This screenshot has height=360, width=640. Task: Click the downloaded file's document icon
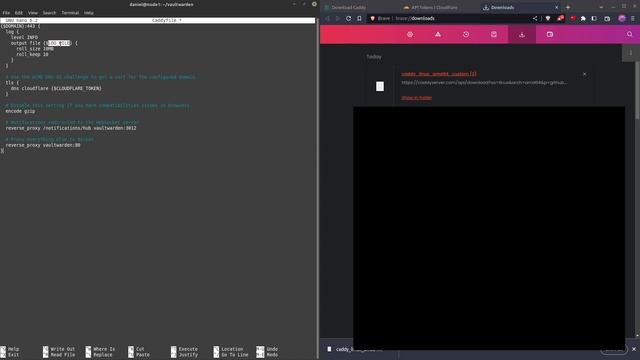(x=380, y=86)
